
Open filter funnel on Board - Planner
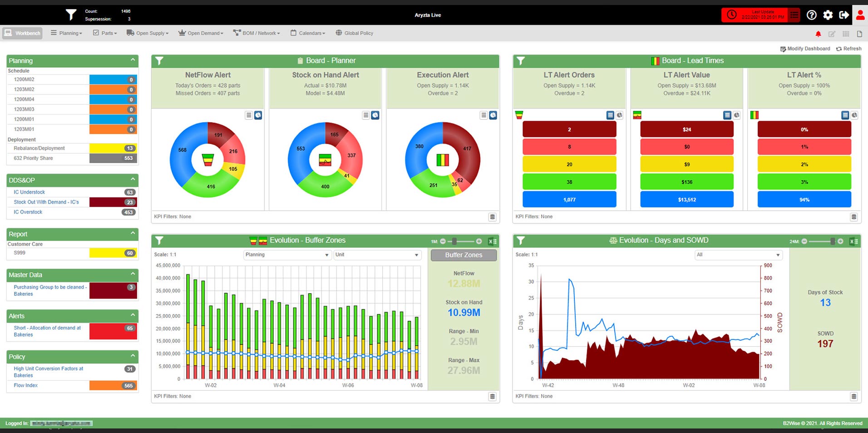[159, 61]
